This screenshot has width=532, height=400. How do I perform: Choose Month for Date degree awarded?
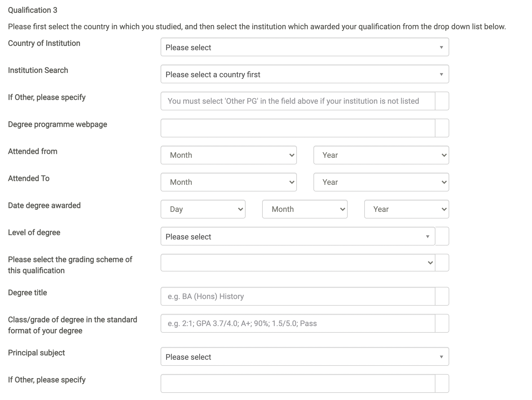click(x=305, y=209)
